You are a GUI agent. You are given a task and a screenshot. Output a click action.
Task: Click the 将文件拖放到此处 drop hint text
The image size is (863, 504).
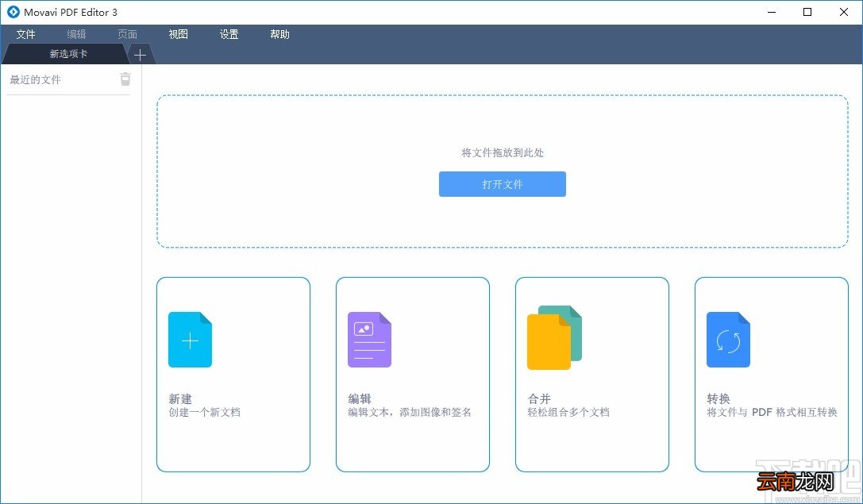[503, 152]
